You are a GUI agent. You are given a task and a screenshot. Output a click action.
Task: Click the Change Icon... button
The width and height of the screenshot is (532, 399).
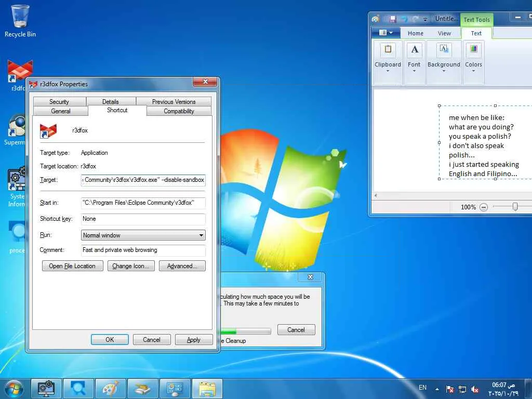pos(131,265)
